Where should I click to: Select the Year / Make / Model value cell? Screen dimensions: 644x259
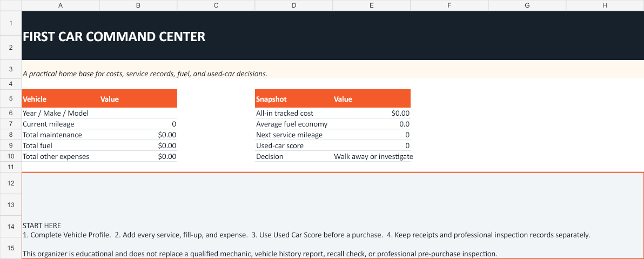[138, 113]
